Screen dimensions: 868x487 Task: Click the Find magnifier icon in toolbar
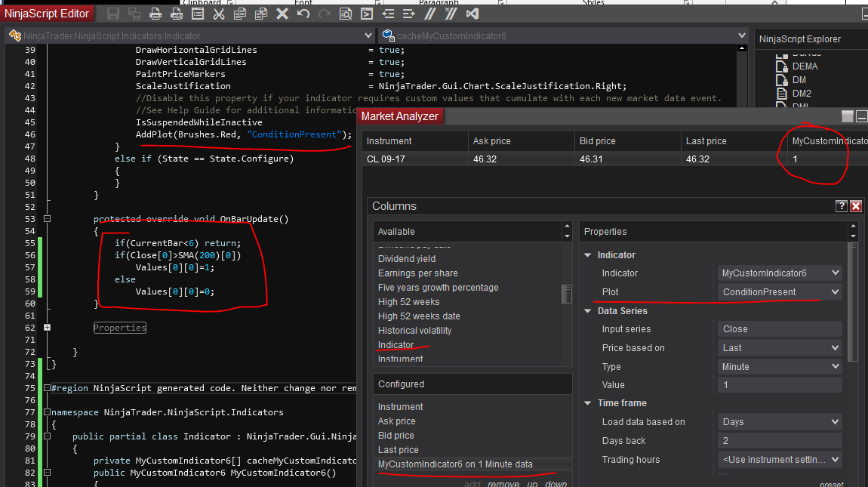[x=346, y=14]
